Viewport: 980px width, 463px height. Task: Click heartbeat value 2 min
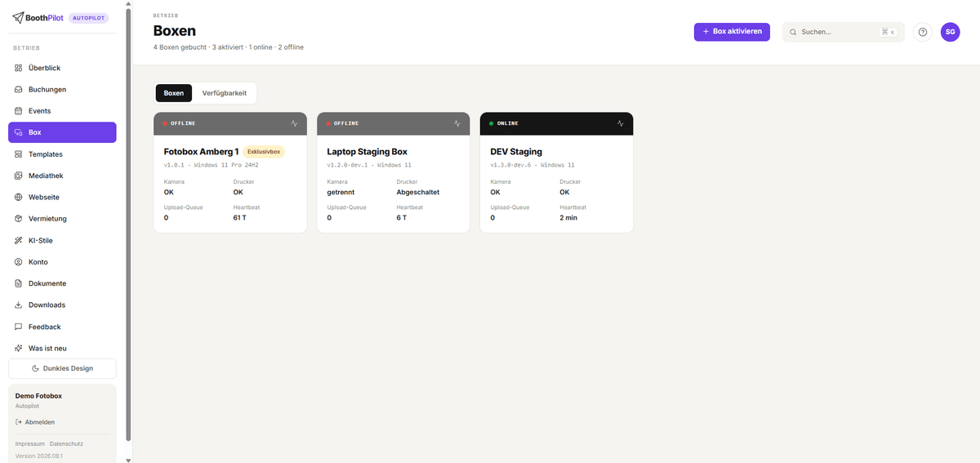568,218
